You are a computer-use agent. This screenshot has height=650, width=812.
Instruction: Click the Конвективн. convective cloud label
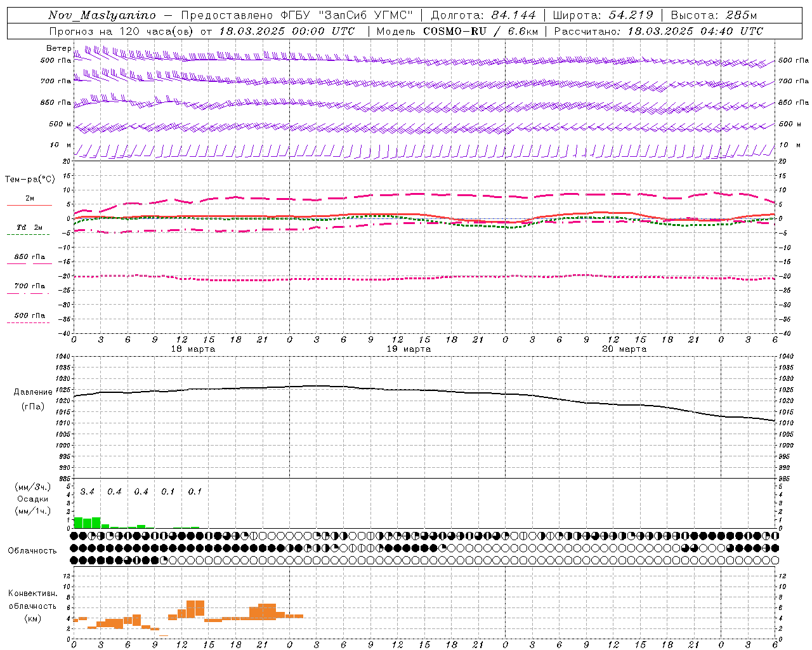[x=32, y=594]
